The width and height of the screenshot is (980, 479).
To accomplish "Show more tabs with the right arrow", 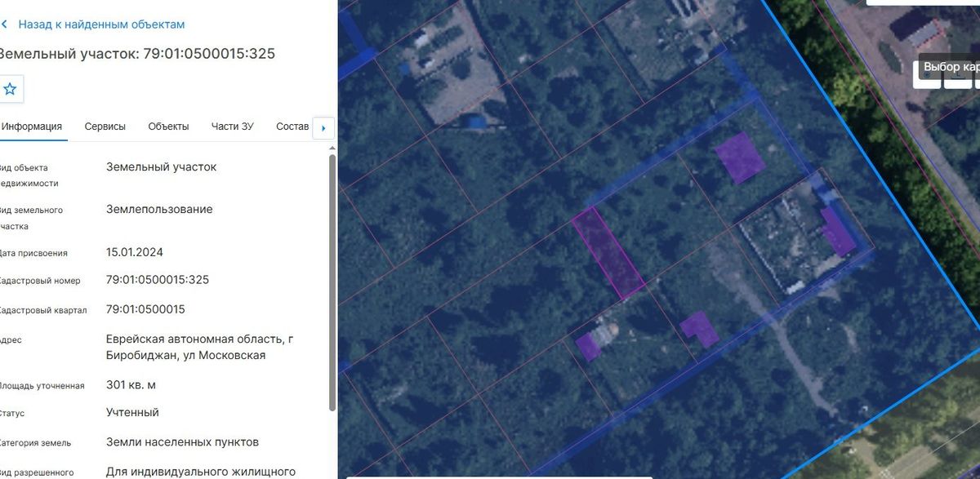I will point(324,128).
